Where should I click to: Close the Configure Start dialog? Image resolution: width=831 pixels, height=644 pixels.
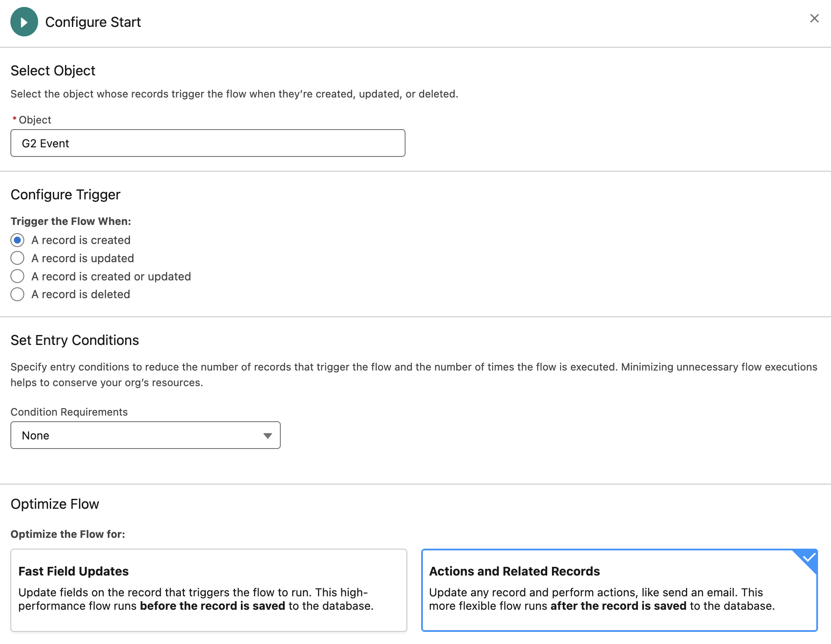pyautogui.click(x=814, y=18)
